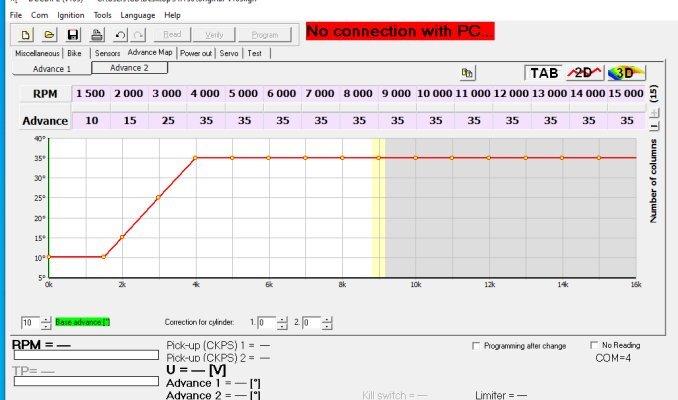Select the 3 000 RPM column header
678x400 pixels.
coord(167,93)
